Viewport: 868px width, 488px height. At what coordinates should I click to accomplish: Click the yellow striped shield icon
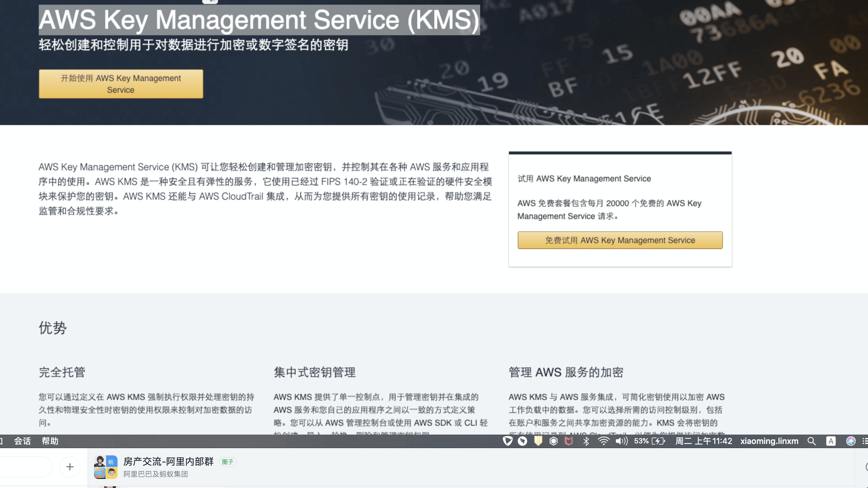coord(538,441)
